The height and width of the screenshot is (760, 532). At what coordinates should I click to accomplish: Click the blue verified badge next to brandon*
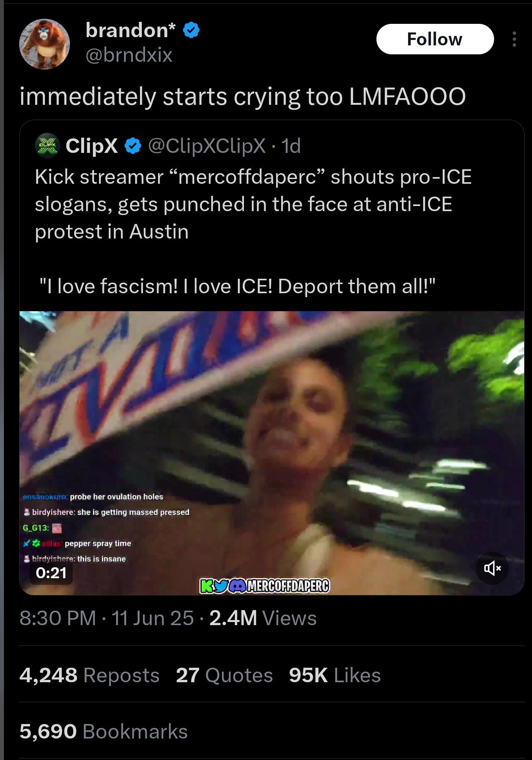191,30
